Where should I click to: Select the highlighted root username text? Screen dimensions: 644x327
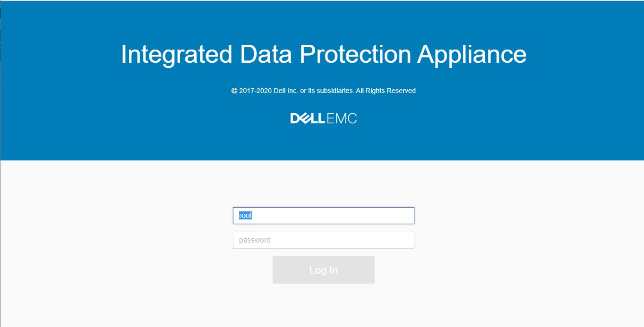[x=246, y=215]
